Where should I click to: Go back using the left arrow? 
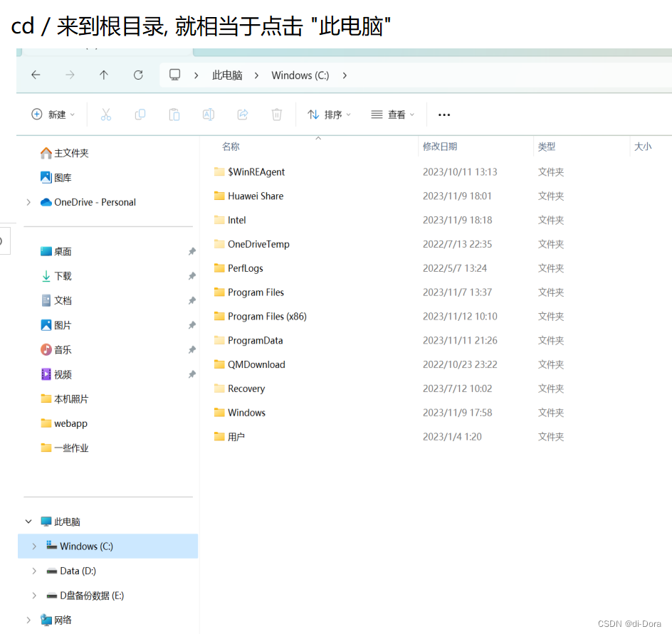[36, 75]
